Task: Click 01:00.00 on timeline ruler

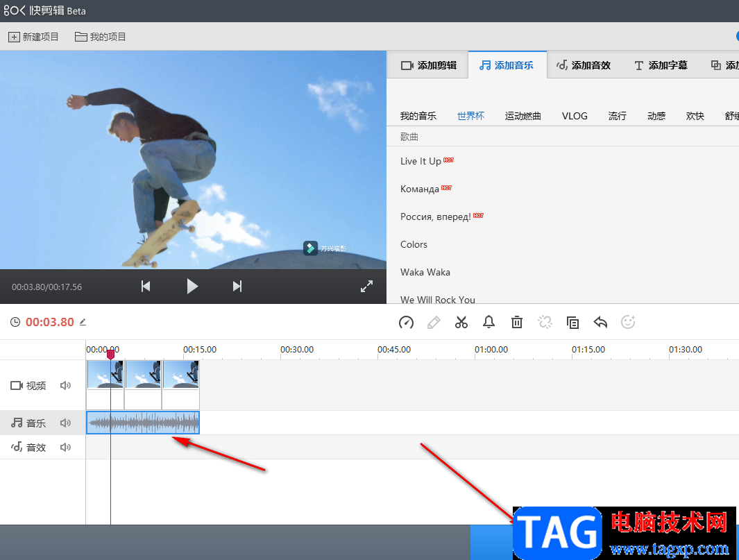Action: pyautogui.click(x=491, y=349)
